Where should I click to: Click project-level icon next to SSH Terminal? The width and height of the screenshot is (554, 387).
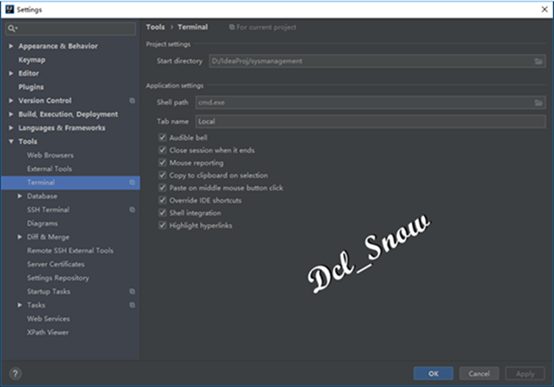pos(132,210)
